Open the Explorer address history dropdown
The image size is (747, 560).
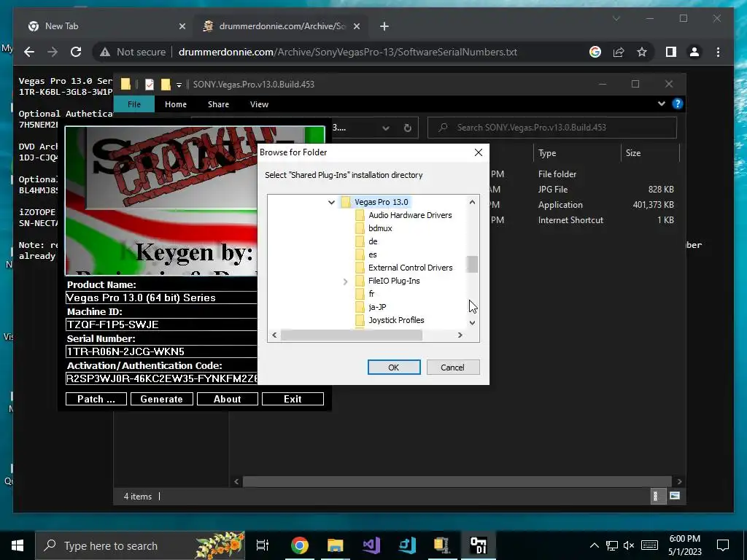pyautogui.click(x=386, y=128)
